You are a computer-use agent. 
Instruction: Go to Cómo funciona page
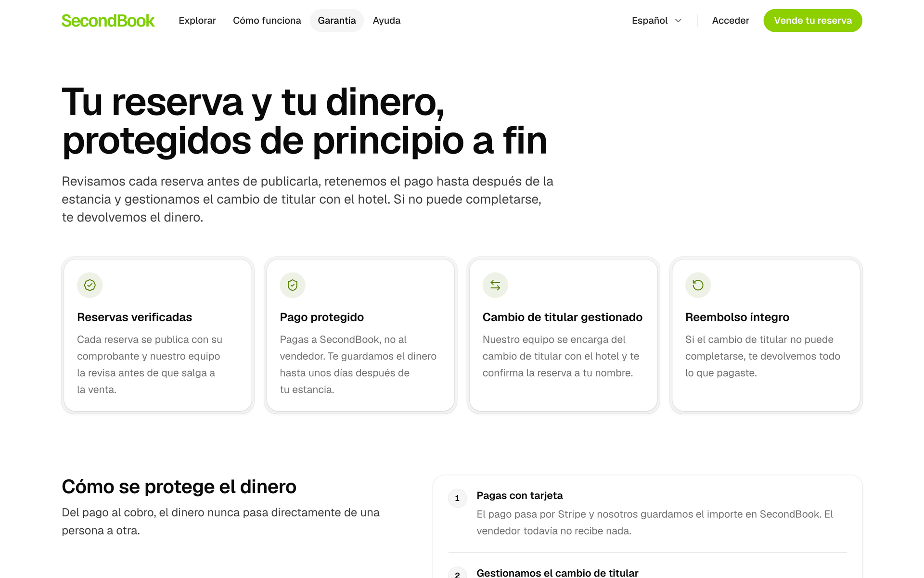coord(267,21)
